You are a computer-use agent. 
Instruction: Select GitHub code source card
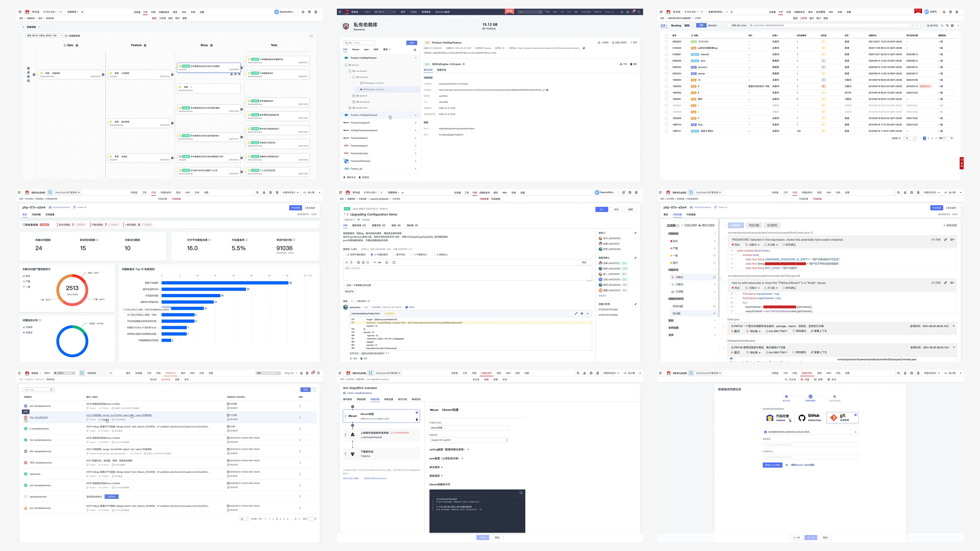click(x=810, y=418)
